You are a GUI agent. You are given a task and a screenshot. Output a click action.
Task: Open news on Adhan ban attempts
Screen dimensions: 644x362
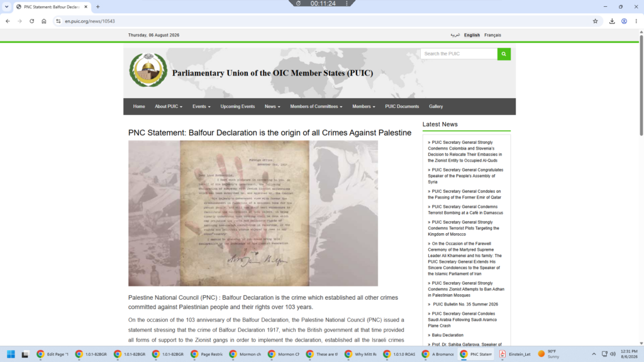[x=466, y=289]
